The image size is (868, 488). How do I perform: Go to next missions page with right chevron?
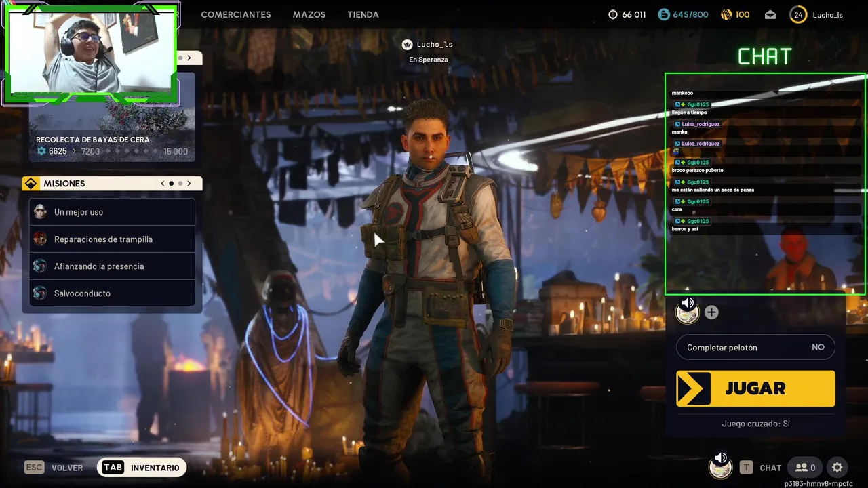[x=189, y=184]
